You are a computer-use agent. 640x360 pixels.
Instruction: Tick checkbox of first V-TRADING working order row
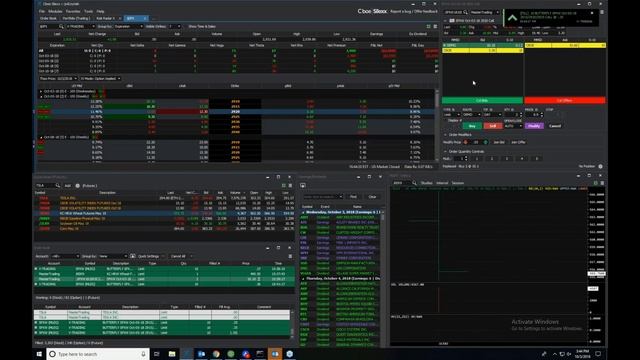(x=36, y=269)
